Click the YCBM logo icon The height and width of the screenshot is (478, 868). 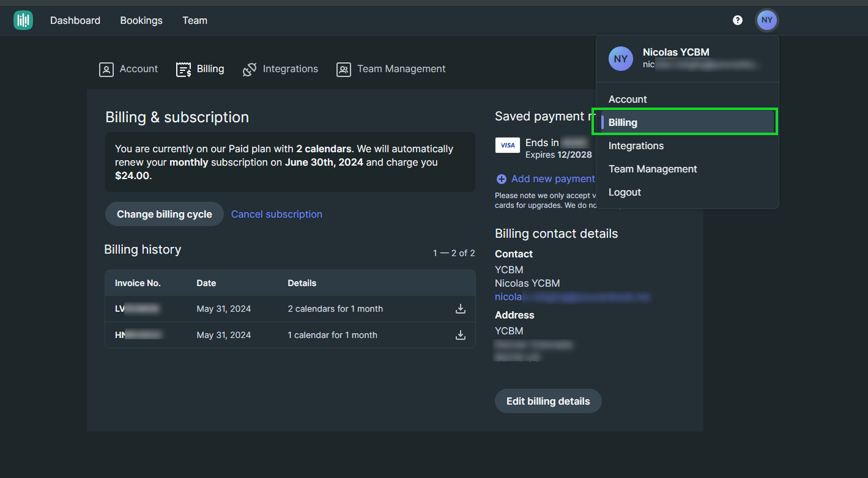23,20
